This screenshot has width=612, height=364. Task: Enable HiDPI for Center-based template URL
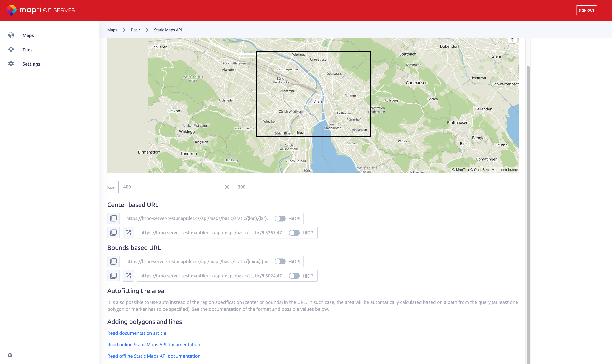280,218
